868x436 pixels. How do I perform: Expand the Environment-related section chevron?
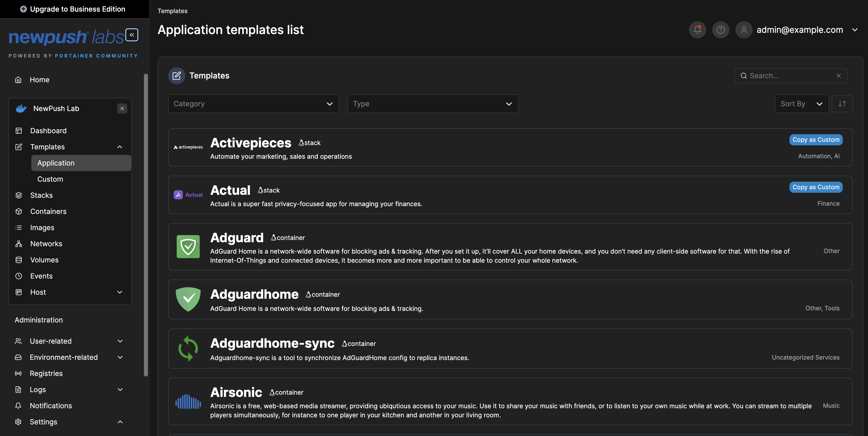pos(120,357)
